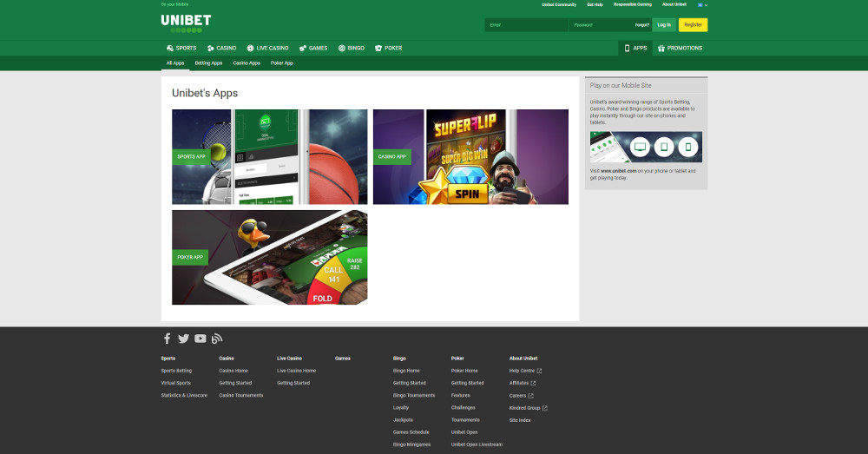Open Jackpots footer link

(403, 419)
